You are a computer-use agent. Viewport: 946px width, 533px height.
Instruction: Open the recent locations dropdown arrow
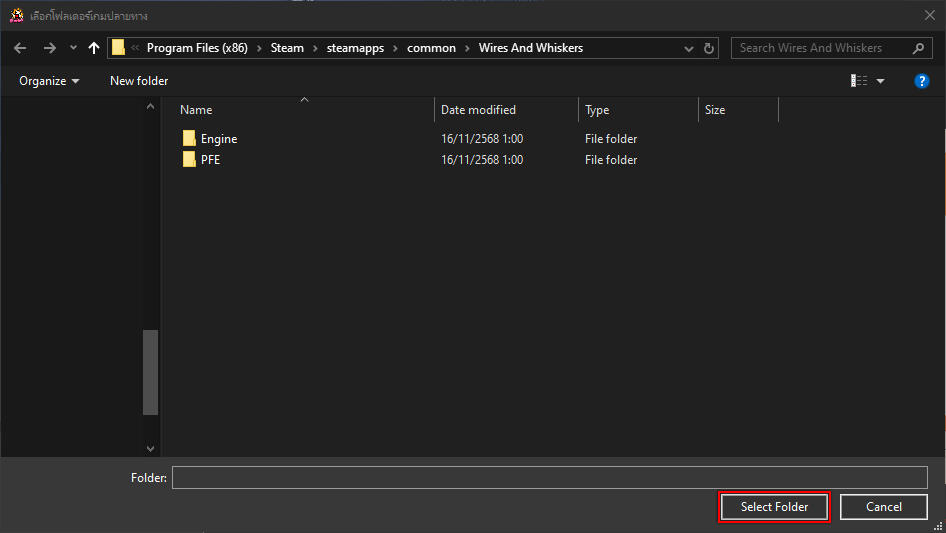[x=73, y=48]
